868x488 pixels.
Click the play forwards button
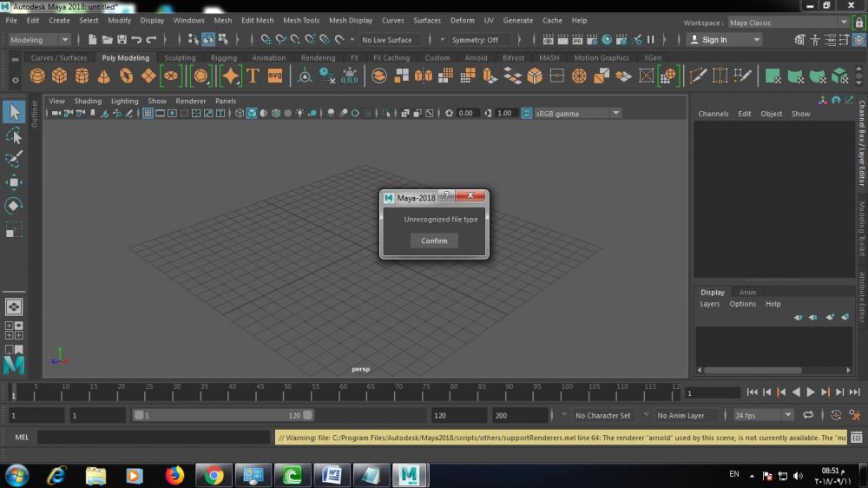811,392
